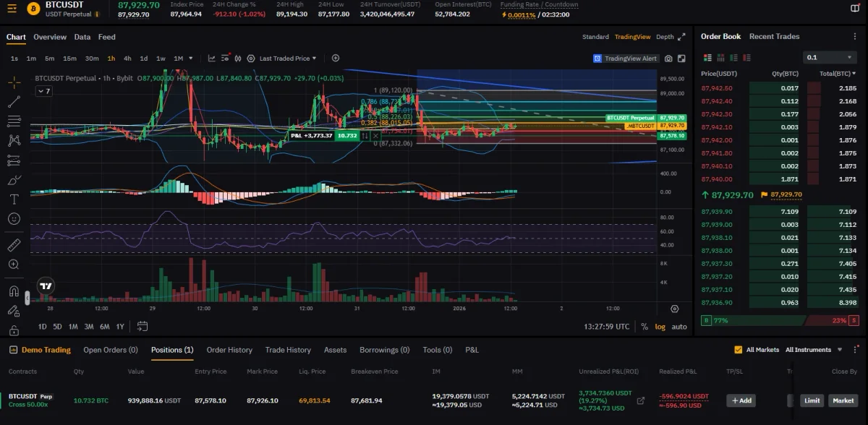Toggle the All Markets checkbox
This screenshot has height=425, width=868.
tap(738, 350)
